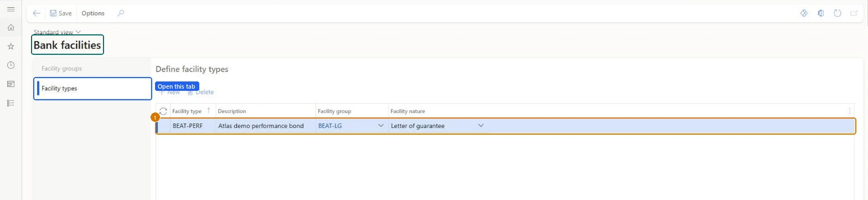Edit Atlas demo performance bond description
This screenshot has width=868, height=200.
(x=266, y=126)
